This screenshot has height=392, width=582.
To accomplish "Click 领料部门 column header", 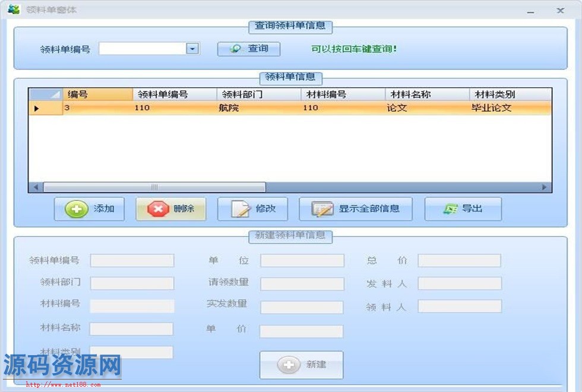I will coord(258,94).
